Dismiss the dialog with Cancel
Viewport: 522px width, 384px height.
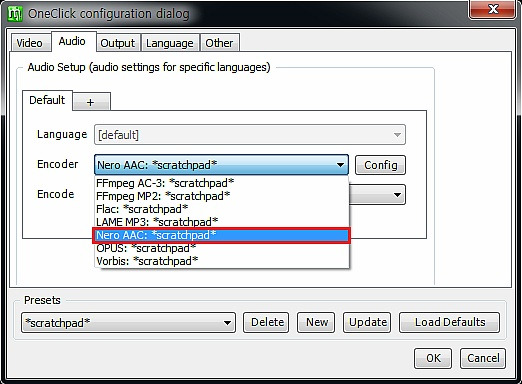pyautogui.click(x=483, y=358)
